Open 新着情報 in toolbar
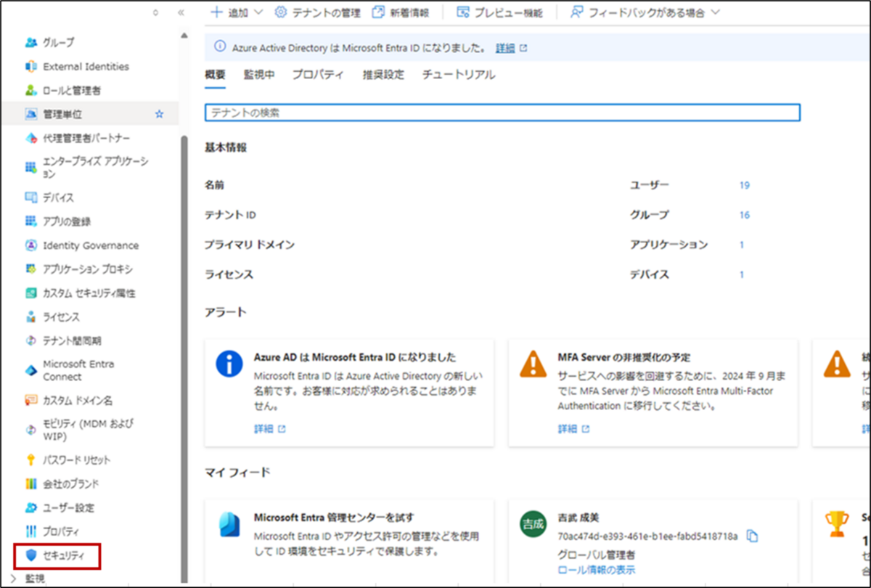871x588 pixels. [401, 12]
